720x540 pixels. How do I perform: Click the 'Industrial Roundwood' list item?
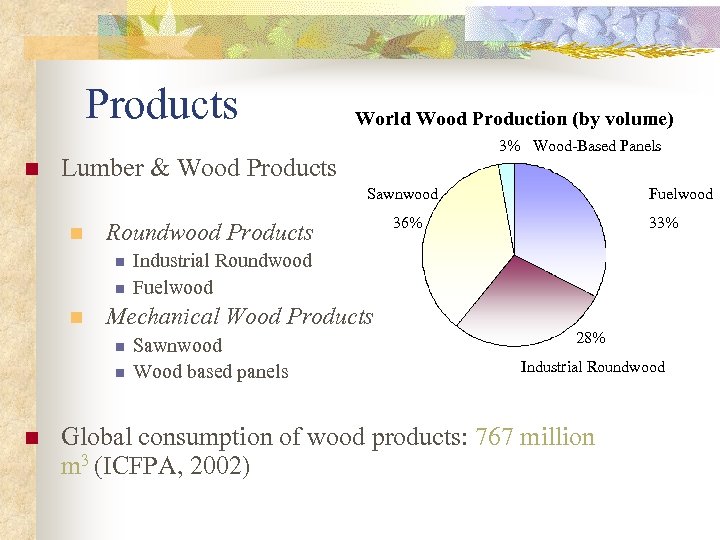point(222,261)
